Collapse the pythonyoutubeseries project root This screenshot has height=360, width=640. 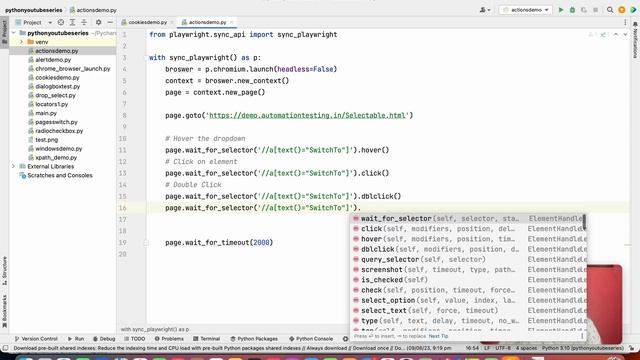click(x=14, y=33)
